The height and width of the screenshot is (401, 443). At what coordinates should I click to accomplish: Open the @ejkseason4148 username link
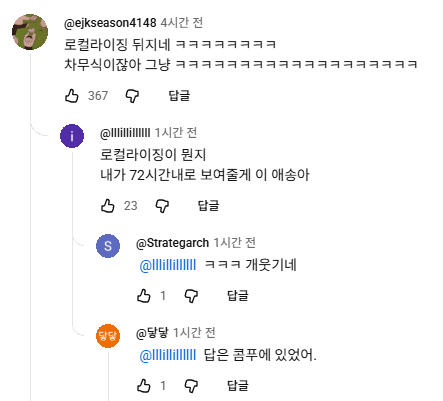pos(110,23)
